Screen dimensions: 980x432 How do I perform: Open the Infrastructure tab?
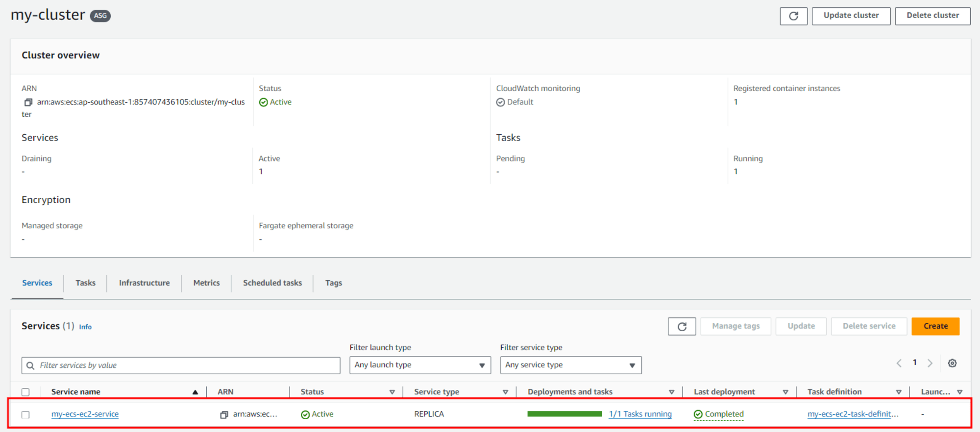pos(145,283)
